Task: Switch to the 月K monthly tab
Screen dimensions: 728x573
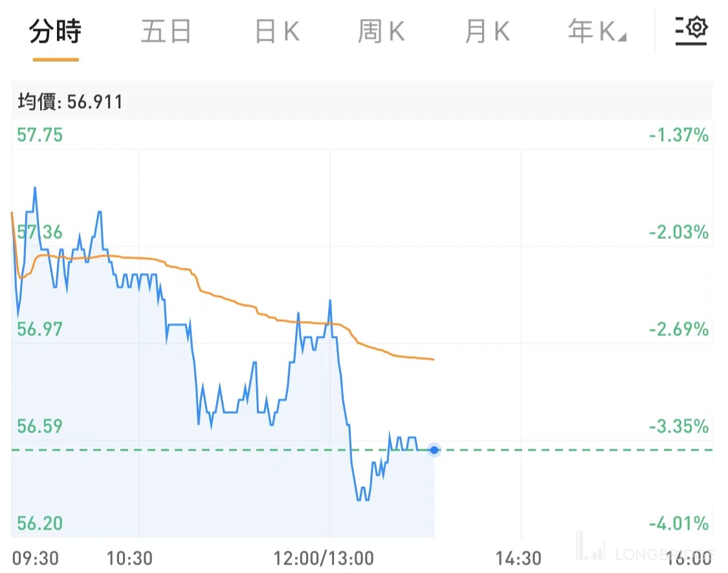Action: tap(487, 30)
